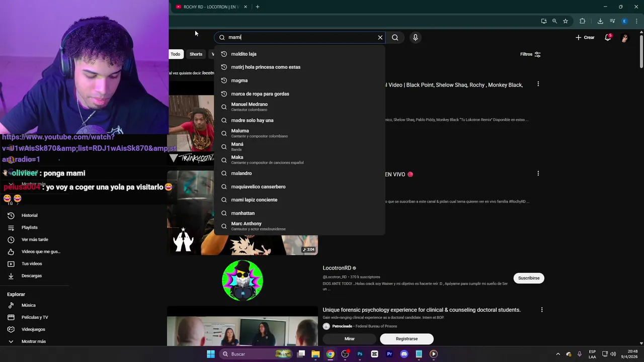Click the Registrarse button on the ad
The width and height of the screenshot is (644, 362).
[x=407, y=339]
